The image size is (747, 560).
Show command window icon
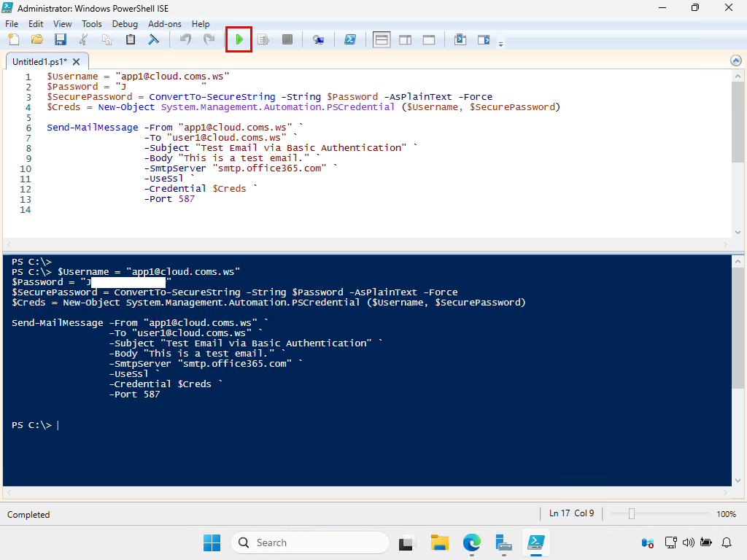coord(460,39)
